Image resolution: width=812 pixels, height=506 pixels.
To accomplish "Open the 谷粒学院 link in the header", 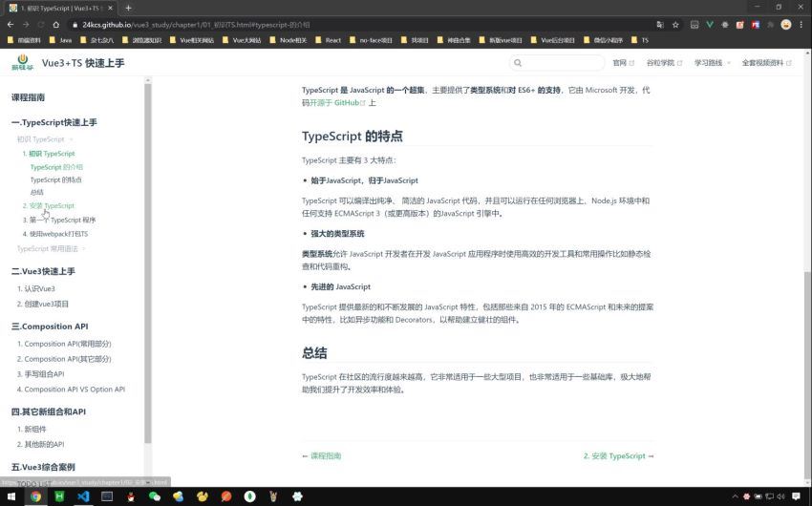I will point(664,63).
